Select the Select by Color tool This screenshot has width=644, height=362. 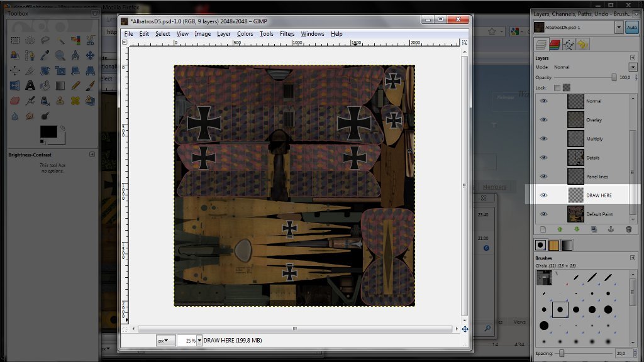75,40
